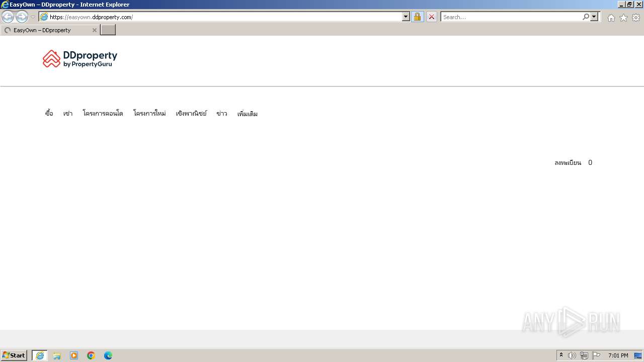Close the EasyOwn – DDproperty tab

tap(94, 30)
